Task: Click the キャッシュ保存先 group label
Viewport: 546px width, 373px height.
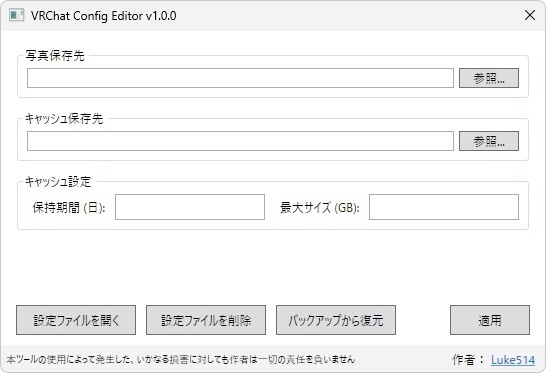Action: pyautogui.click(x=64, y=119)
